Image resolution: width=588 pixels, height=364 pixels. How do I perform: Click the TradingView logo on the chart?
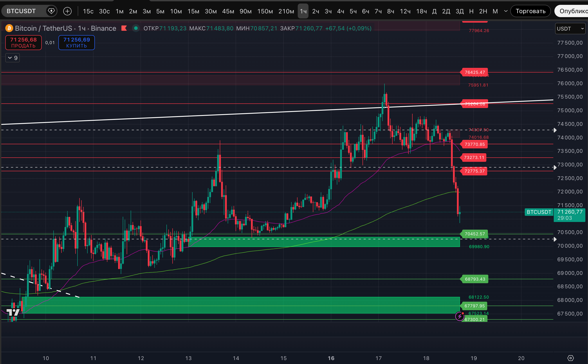point(13,312)
